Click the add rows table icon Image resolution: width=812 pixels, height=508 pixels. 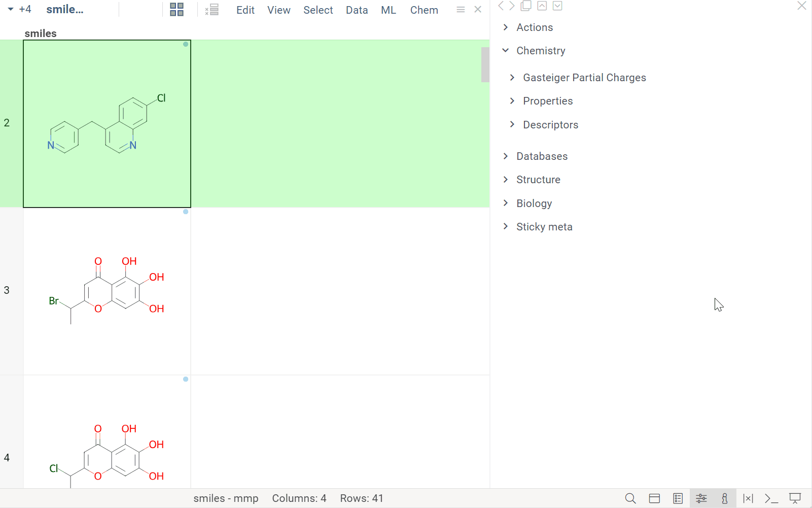click(212, 10)
